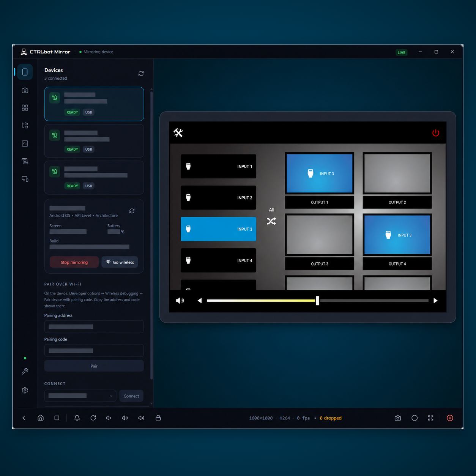Open the crossed tools icon in mirrored screen
The image size is (476, 476).
tap(178, 132)
